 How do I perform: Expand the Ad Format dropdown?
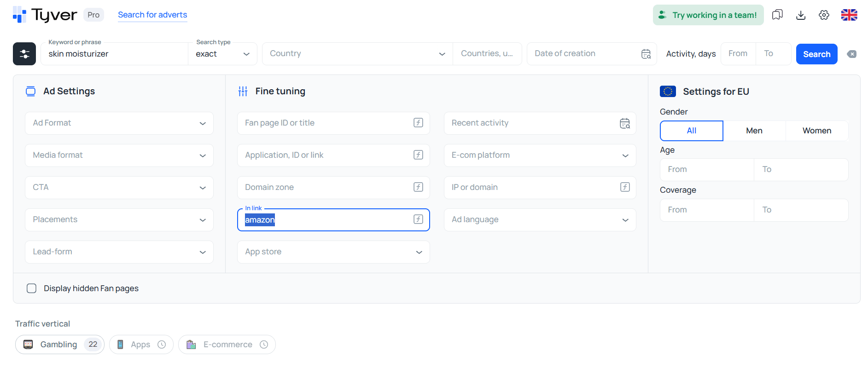tap(119, 123)
